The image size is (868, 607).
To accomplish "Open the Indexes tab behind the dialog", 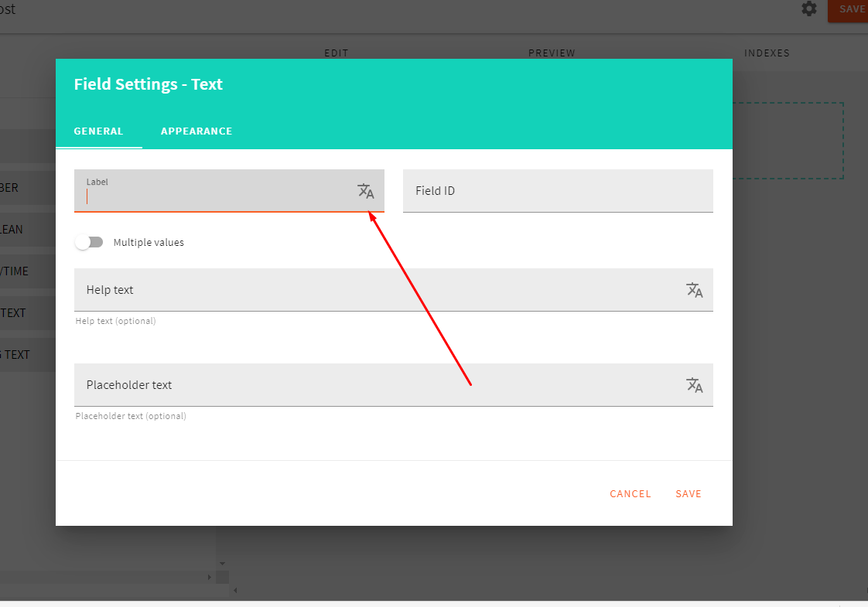I will coord(767,53).
